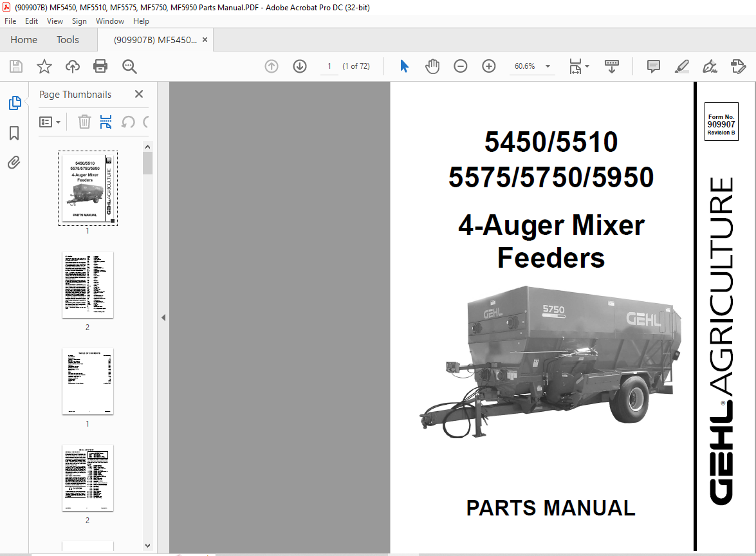Screen dimensions: 756x556
Task: Select the Highlight text pen tool
Action: pos(682,66)
